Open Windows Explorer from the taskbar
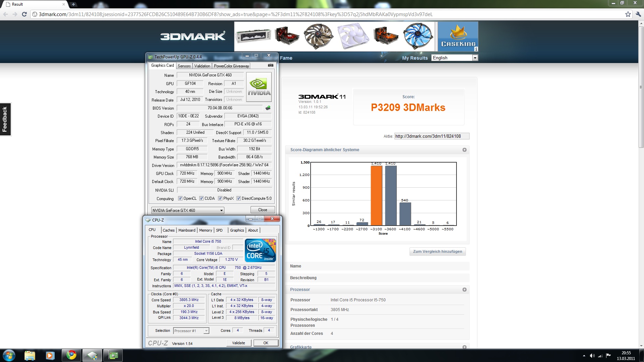This screenshot has width=644, height=362. (x=30, y=355)
